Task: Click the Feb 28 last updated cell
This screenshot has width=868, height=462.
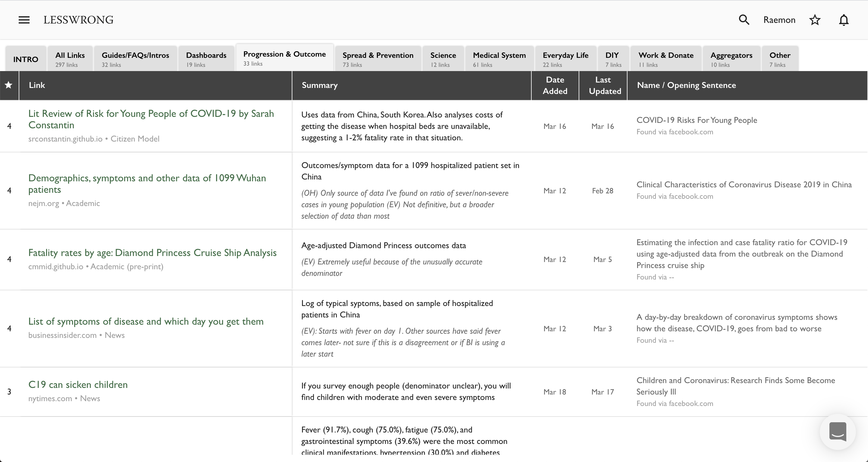Action: click(x=602, y=191)
